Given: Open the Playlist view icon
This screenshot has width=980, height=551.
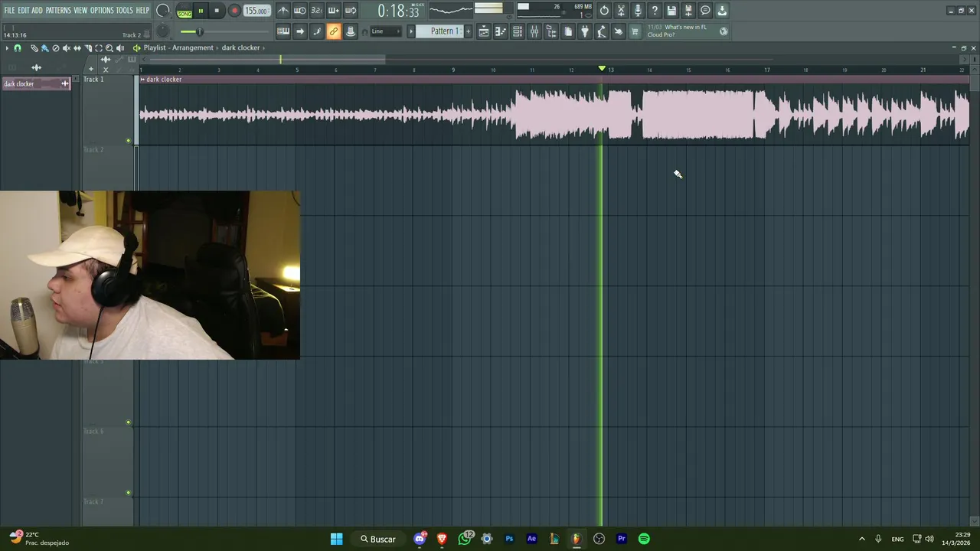Looking at the screenshot, I should (x=484, y=31).
